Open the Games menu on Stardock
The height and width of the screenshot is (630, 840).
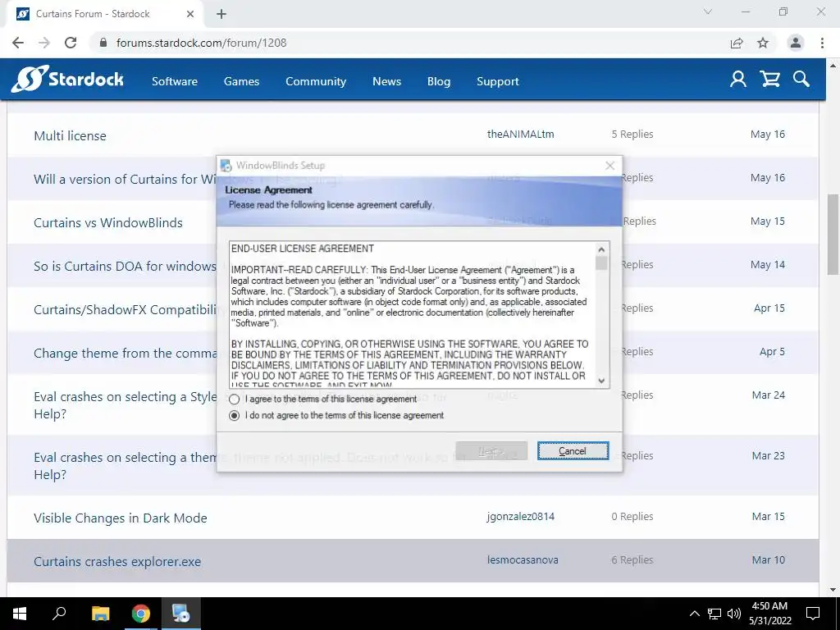click(x=242, y=81)
